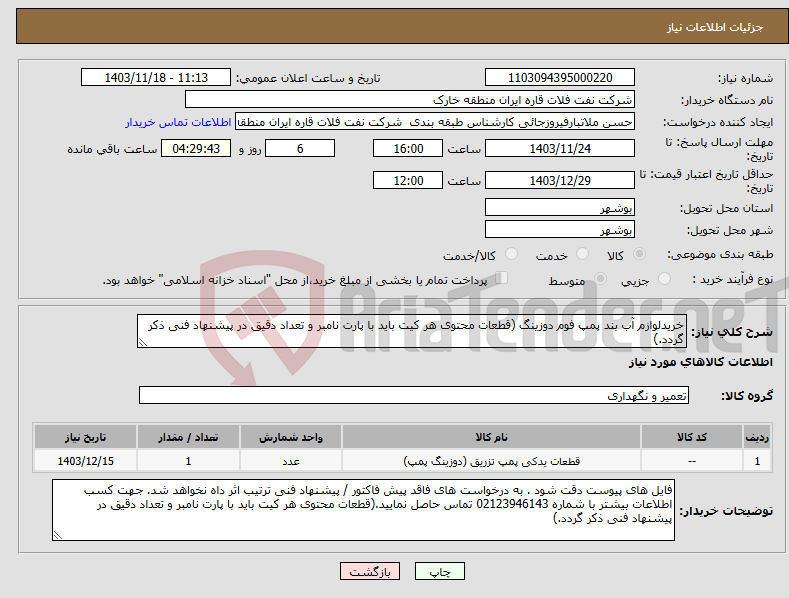Click the deadline time field 16:00
Screen dimensions: 789x598
click(408, 148)
